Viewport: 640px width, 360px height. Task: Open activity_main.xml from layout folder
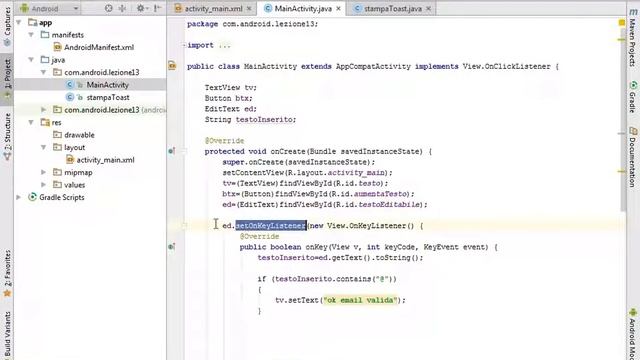[x=105, y=160]
